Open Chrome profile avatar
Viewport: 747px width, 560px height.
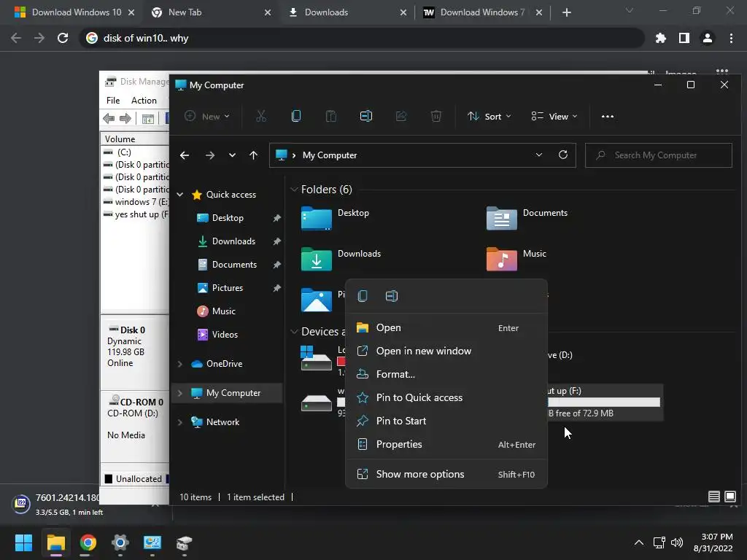(x=708, y=38)
